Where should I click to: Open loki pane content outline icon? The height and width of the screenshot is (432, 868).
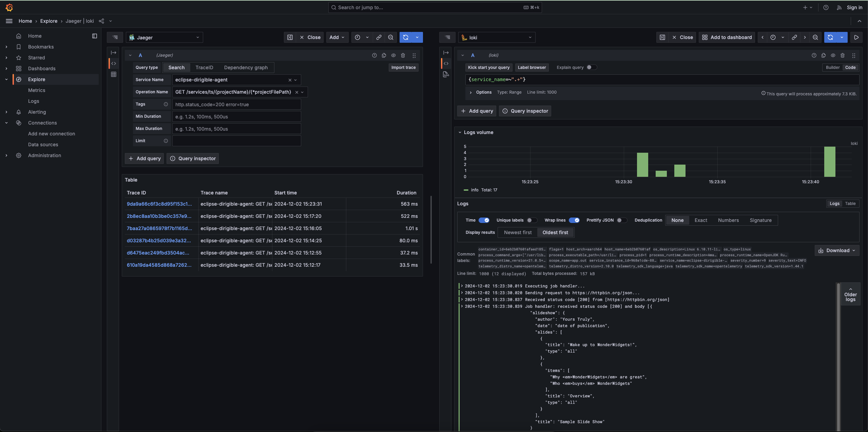[x=448, y=37]
